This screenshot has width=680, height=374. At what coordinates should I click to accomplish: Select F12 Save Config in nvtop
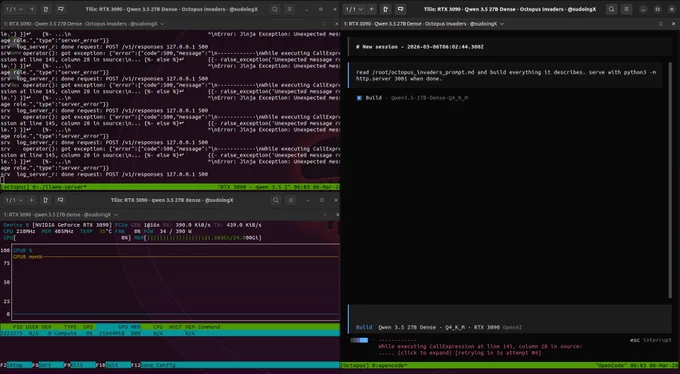coord(154,365)
